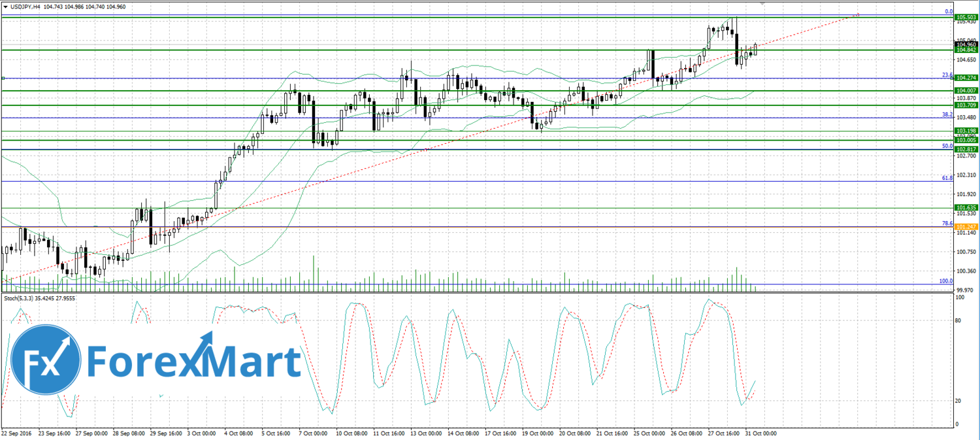The image size is (980, 440).
Task: Click the 31 Oct 00:00 time axis label
Action: pos(760,433)
